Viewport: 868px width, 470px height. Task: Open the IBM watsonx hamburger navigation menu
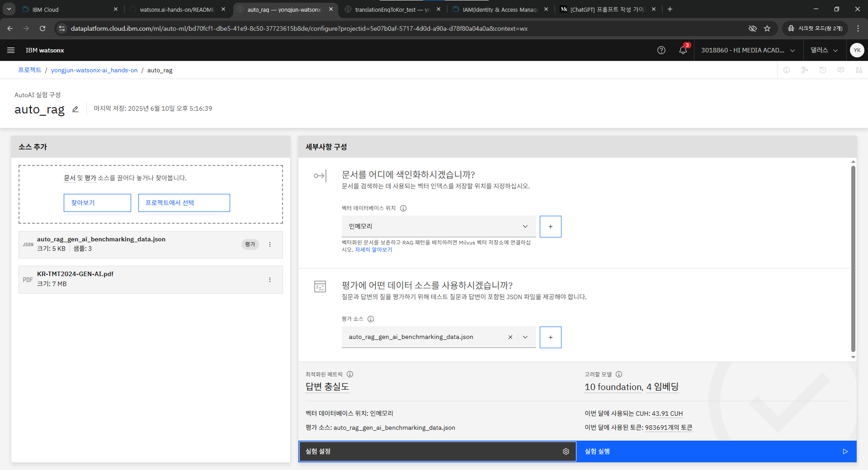(11, 50)
